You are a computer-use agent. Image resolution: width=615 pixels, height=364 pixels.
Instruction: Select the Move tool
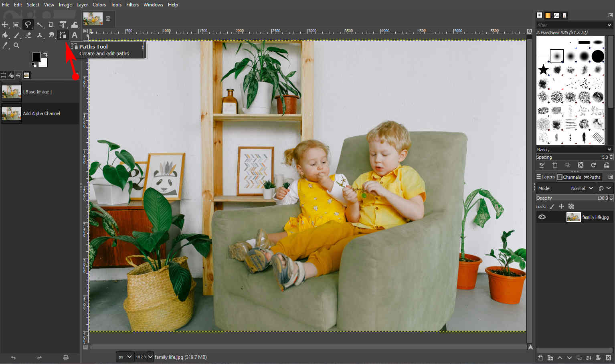(x=5, y=25)
